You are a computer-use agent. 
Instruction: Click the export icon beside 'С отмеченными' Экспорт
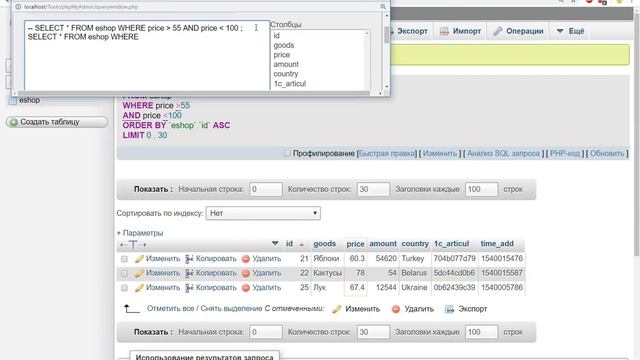point(449,309)
